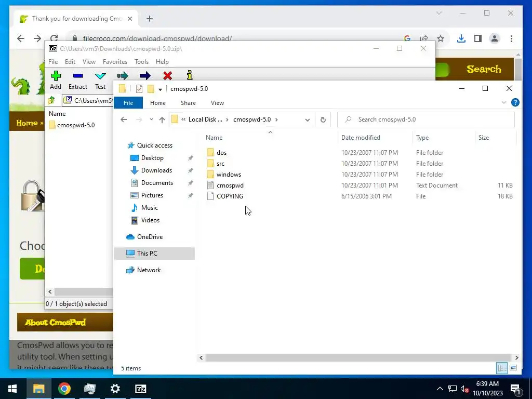Open the recent locations dropdown arrow
The image size is (532, 399).
(x=151, y=119)
